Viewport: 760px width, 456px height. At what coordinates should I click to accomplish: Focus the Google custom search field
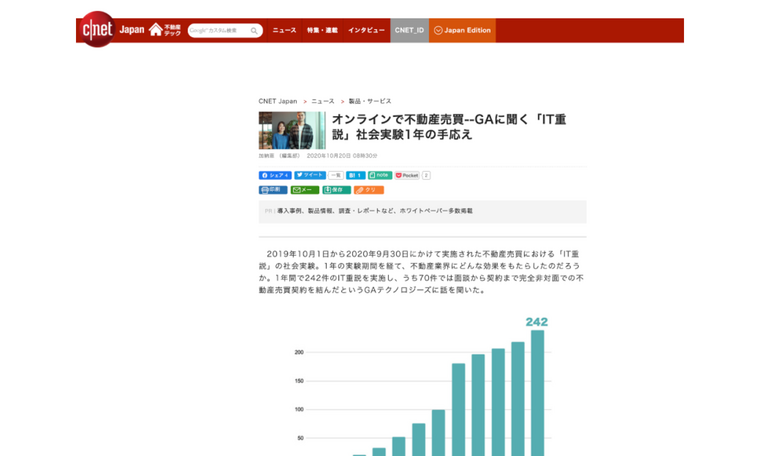[217, 31]
